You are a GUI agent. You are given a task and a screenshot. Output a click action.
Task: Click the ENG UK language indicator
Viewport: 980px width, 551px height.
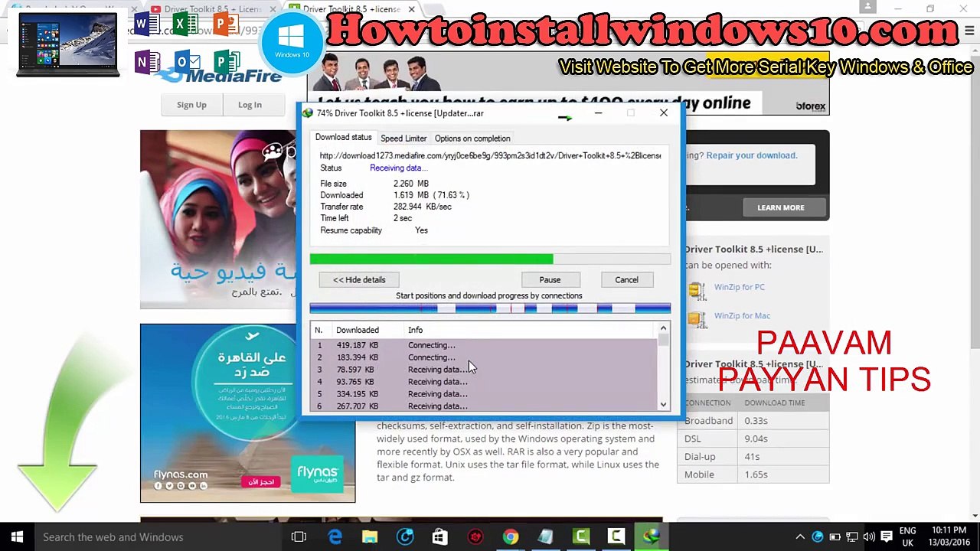[x=907, y=537]
